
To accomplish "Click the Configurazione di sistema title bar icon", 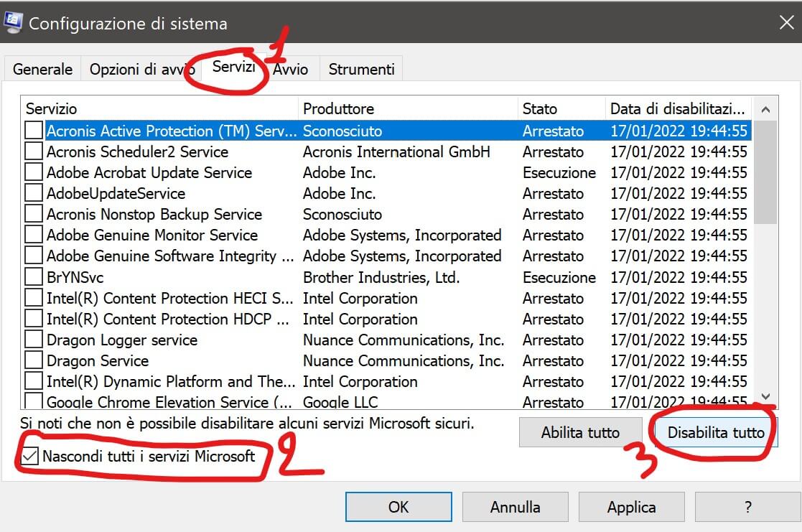I will (13, 23).
